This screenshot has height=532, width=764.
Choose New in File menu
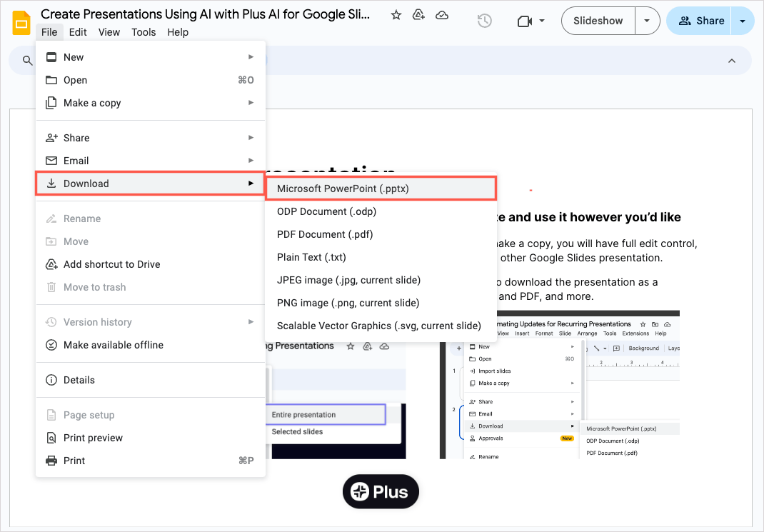pyautogui.click(x=151, y=57)
